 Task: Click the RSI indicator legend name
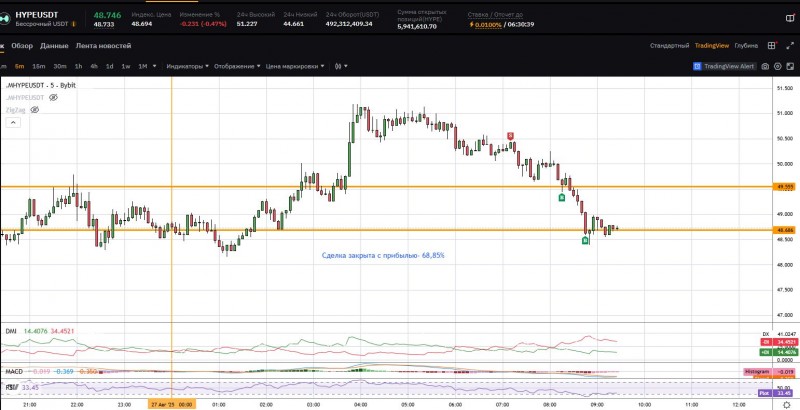tap(11, 387)
